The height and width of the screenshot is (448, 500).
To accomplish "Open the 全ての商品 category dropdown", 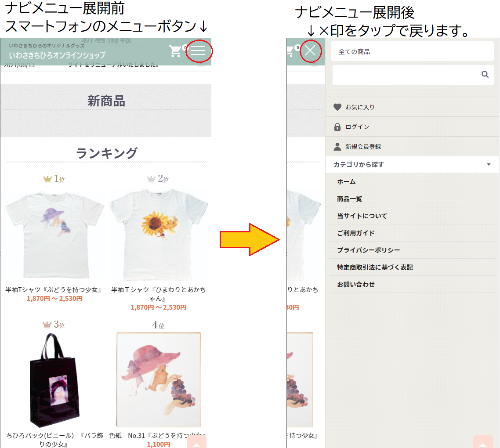I will coord(412,51).
